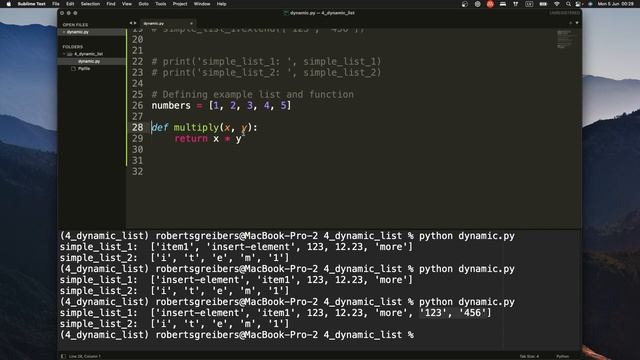Open the View menu
This screenshot has height=360, width=640.
click(x=127, y=4)
